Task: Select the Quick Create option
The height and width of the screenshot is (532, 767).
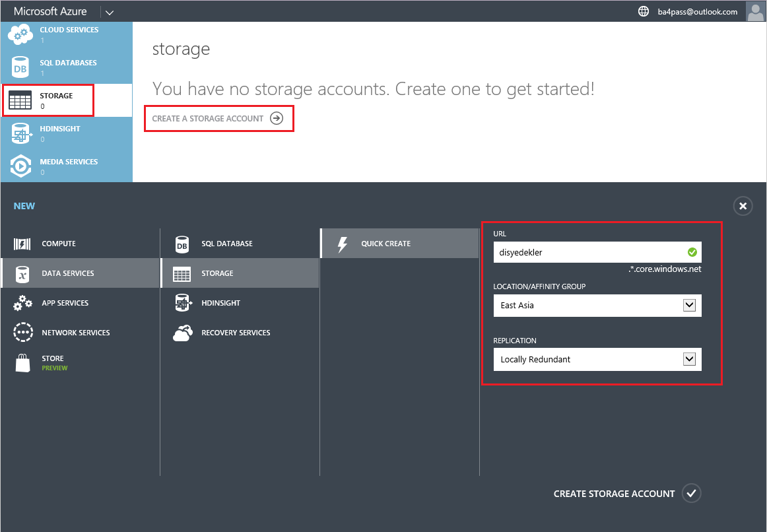Action: [399, 244]
